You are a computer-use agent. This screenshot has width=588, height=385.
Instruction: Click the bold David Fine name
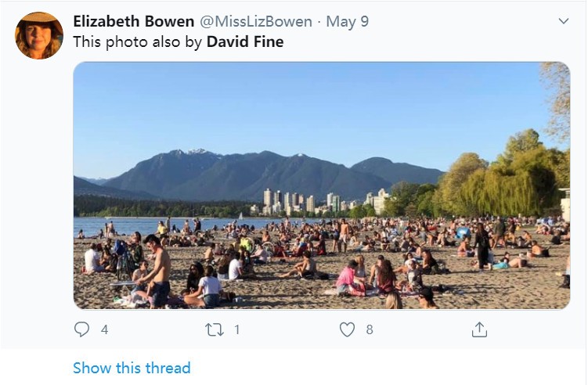click(245, 41)
